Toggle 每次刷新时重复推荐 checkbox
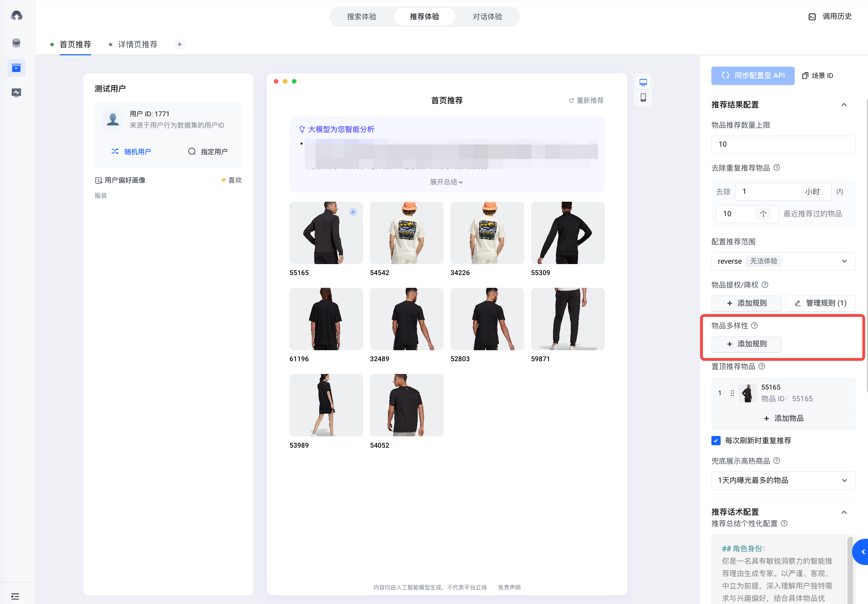The height and width of the screenshot is (604, 868). pos(716,440)
